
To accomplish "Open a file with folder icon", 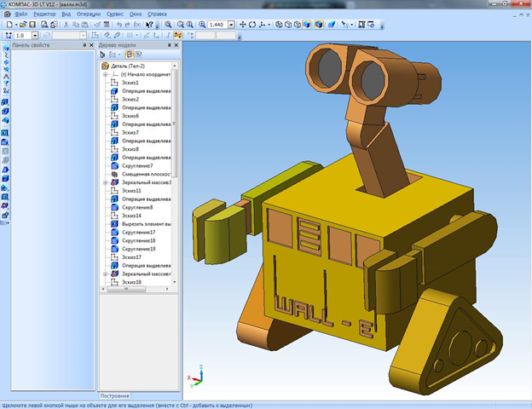I will tap(23, 25).
